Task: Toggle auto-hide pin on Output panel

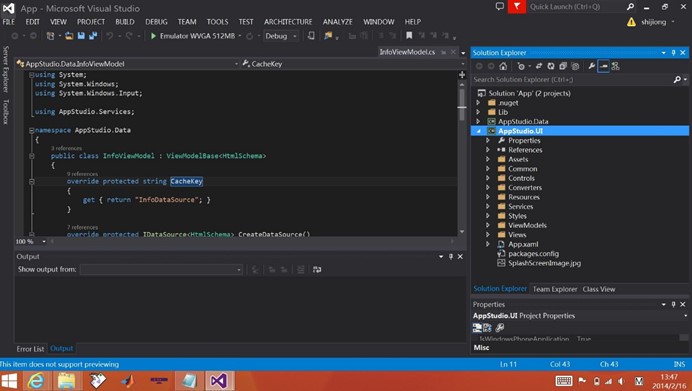Action: [x=451, y=256]
